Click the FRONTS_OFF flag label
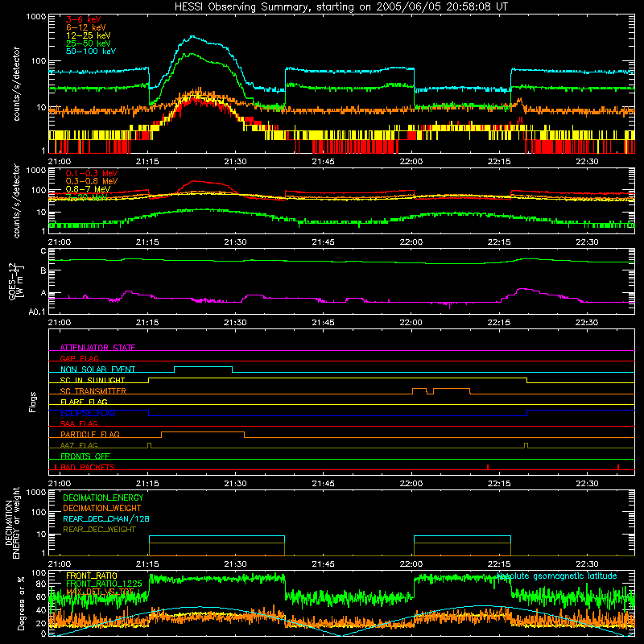The height and width of the screenshot is (644, 644). point(85,456)
